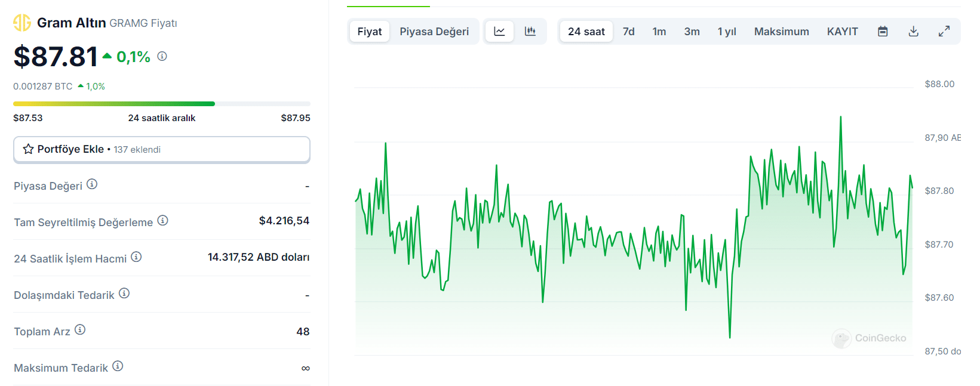The height and width of the screenshot is (386, 980).
Task: Switch to line chart view
Action: [x=500, y=32]
